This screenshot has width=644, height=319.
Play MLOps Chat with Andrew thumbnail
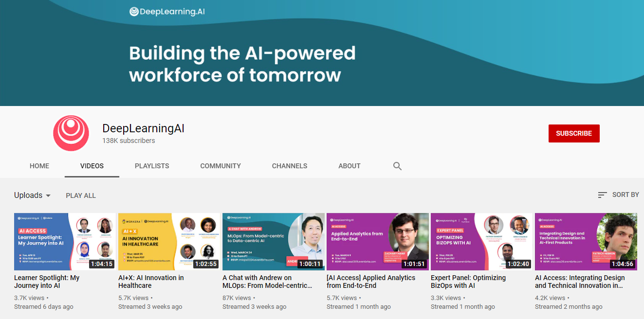click(274, 242)
